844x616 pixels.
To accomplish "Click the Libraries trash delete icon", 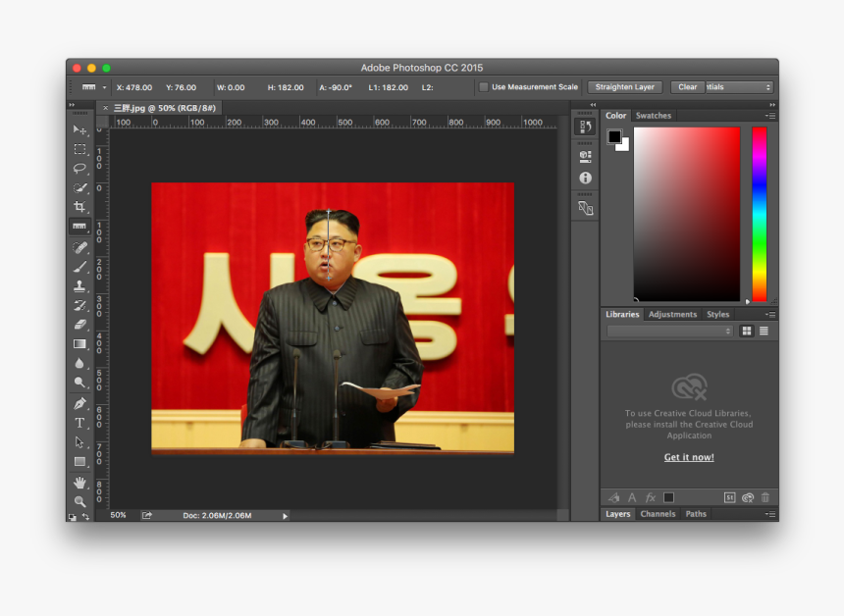I will click(765, 497).
